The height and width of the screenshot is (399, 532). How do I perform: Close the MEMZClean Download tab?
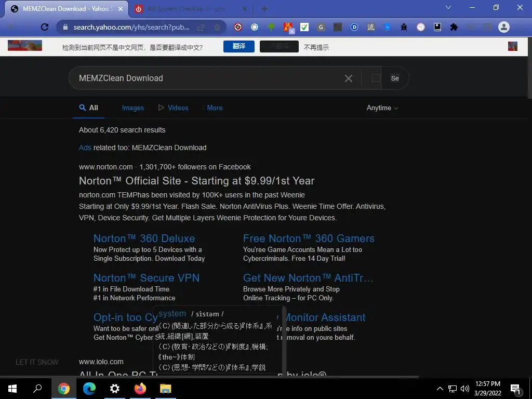[121, 9]
